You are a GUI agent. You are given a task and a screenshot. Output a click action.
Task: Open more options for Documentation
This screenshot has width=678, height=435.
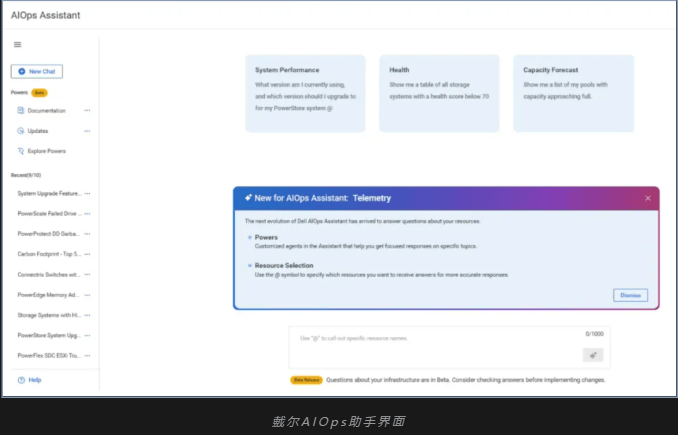pos(88,110)
